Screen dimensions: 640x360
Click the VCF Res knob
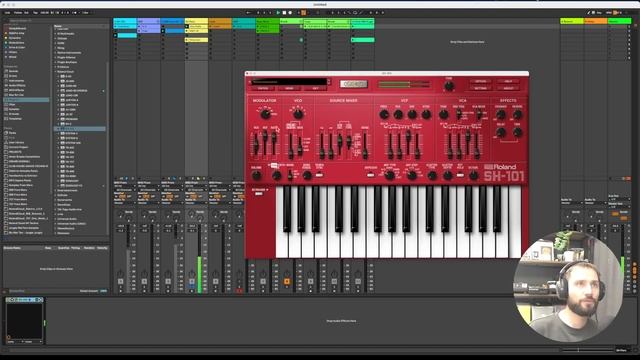(398, 115)
